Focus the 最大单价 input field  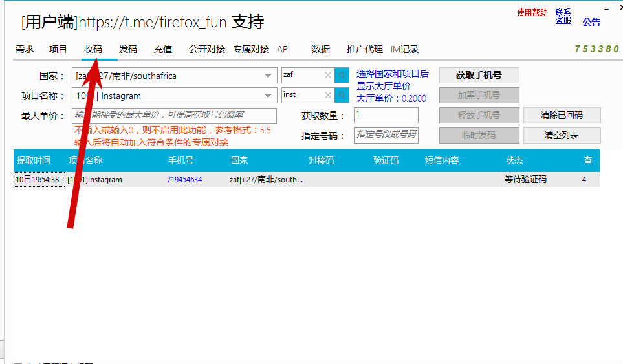[x=174, y=116]
